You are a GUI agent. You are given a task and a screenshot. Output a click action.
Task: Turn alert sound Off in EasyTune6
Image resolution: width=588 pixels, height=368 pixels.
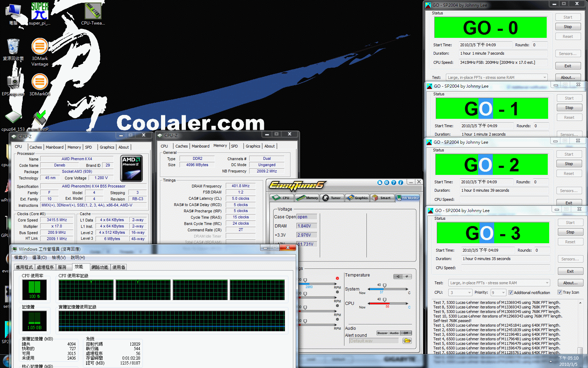pos(406,333)
